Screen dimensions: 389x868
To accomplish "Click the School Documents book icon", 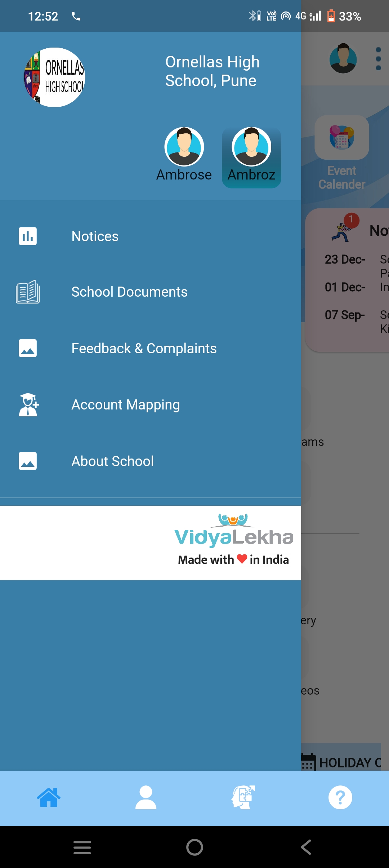I will [28, 292].
